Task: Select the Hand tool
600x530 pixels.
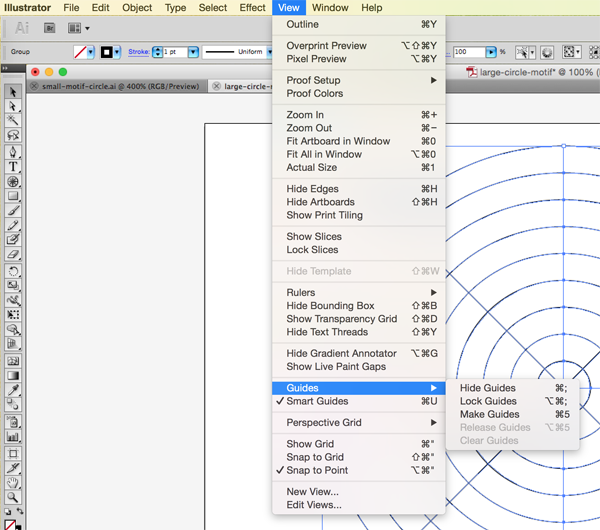Action: (x=13, y=483)
